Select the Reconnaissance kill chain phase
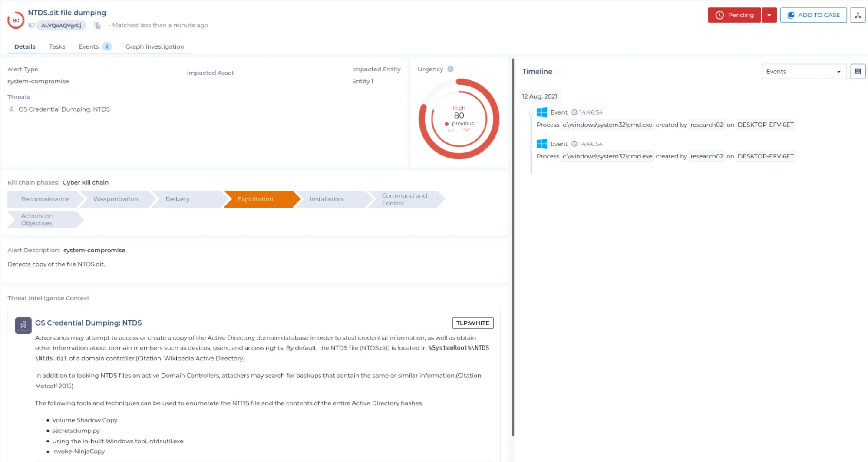This screenshot has height=462, width=868. click(x=45, y=199)
